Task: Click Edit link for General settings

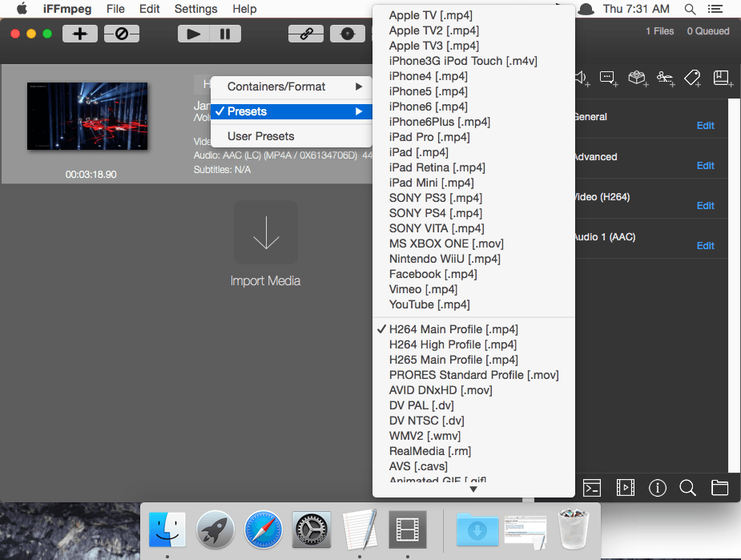Action: [705, 126]
